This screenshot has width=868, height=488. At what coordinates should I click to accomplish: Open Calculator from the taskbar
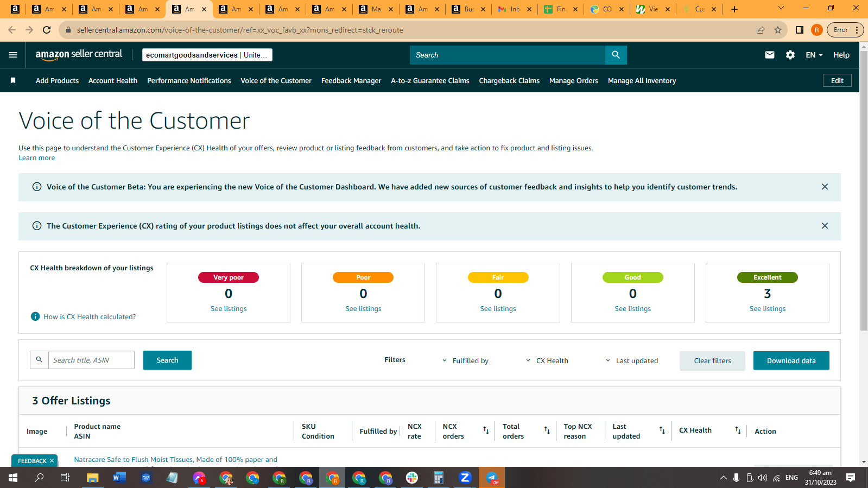click(x=438, y=478)
